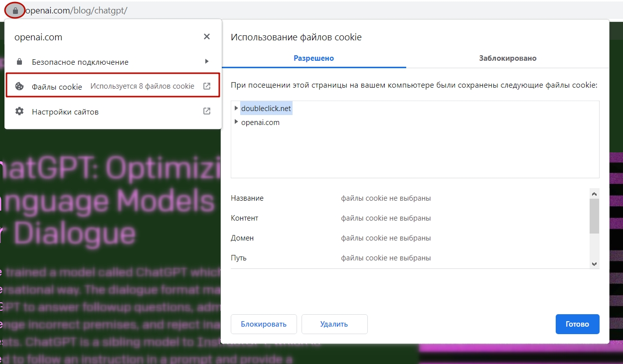623x364 pixels.
Task: Close the openai.com site info popup
Action: (x=207, y=37)
